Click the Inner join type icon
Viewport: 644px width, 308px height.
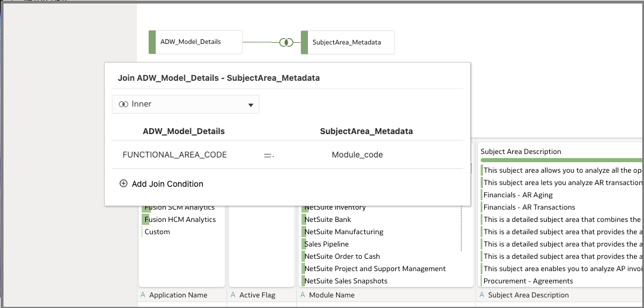(x=124, y=104)
